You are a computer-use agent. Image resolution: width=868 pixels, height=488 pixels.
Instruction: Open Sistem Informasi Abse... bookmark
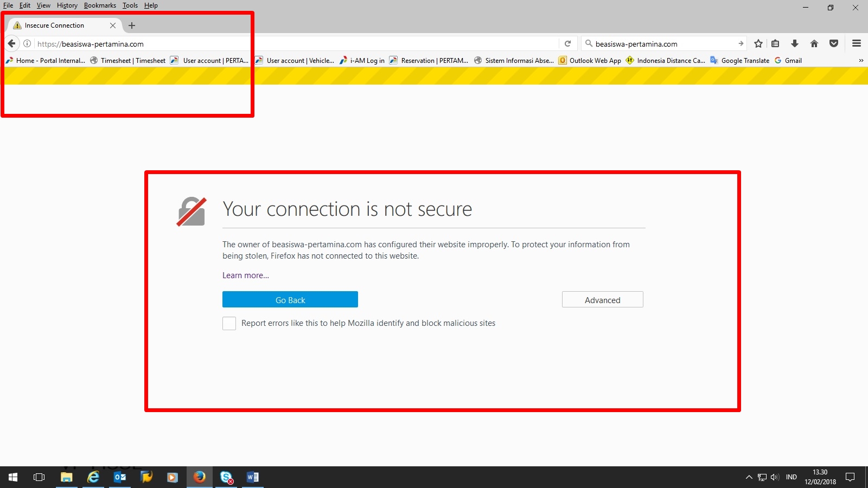point(514,61)
